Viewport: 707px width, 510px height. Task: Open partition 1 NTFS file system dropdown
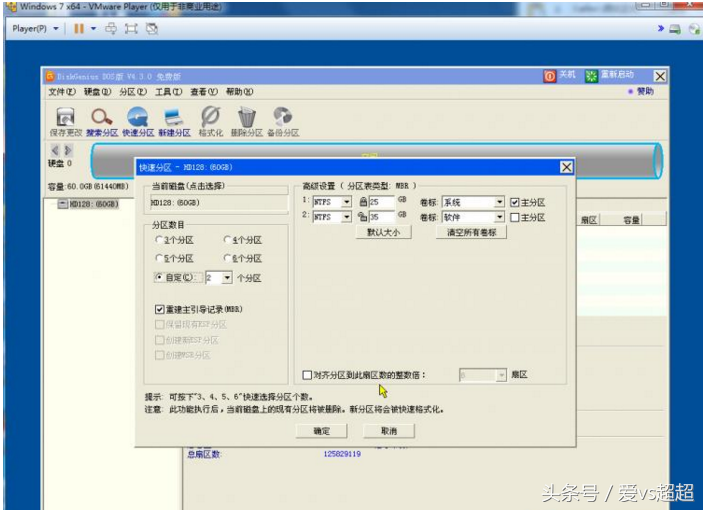point(346,202)
